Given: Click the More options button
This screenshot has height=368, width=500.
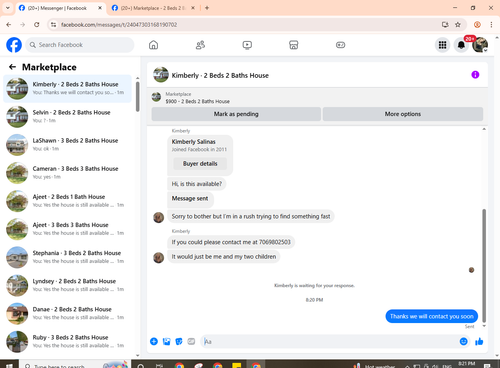Looking at the screenshot, I should [x=403, y=114].
